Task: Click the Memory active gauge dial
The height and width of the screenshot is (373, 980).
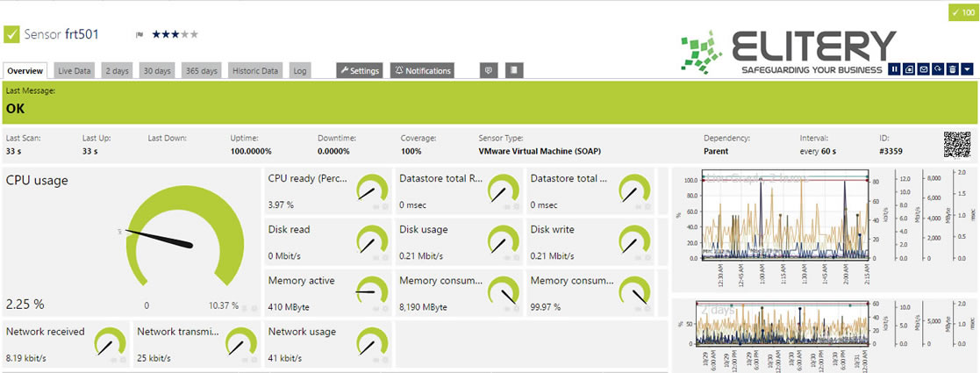Action: click(x=373, y=291)
